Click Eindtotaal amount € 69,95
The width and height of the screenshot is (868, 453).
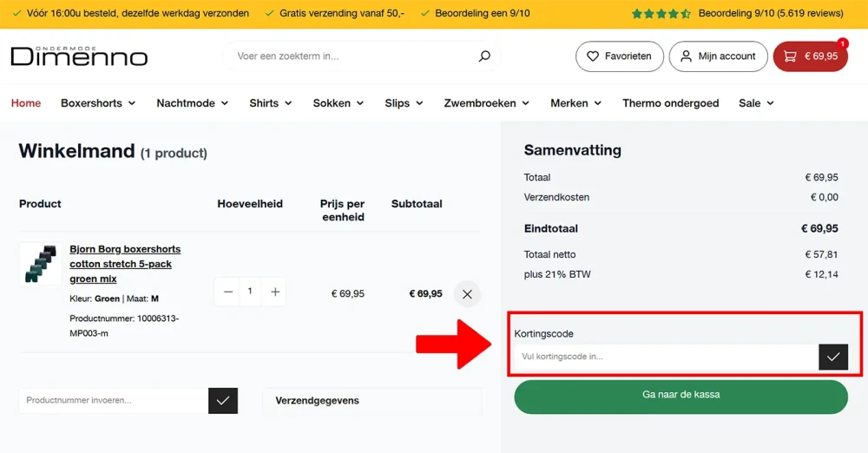click(x=819, y=229)
